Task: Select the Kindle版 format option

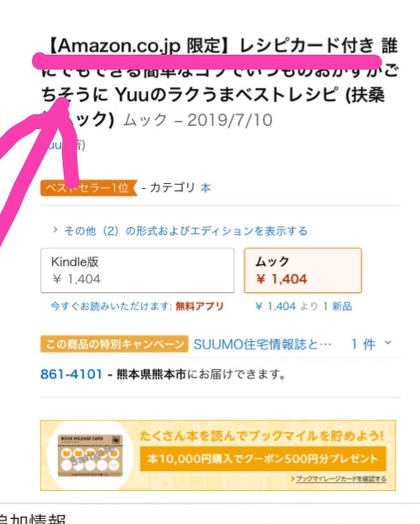Action: pyautogui.click(x=137, y=270)
